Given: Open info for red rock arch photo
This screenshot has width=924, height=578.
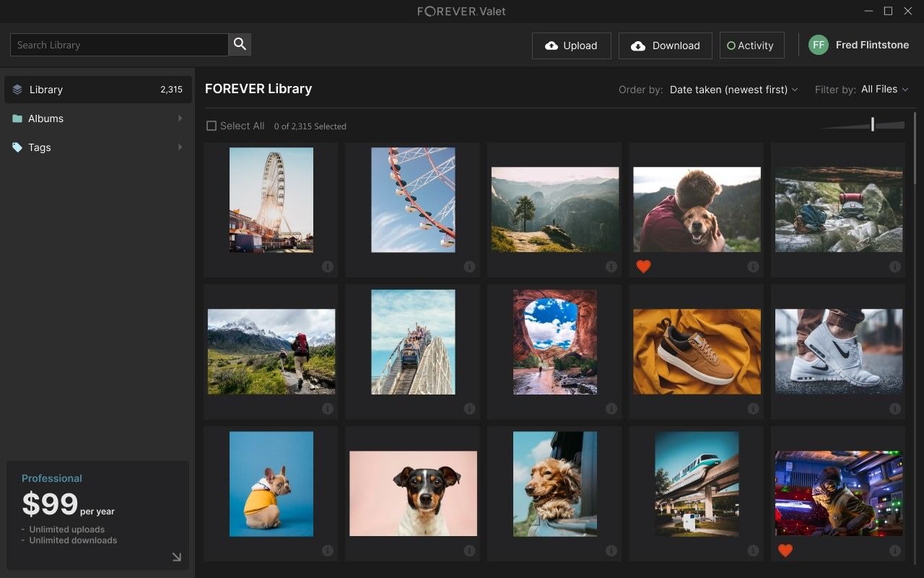Looking at the screenshot, I should (611, 408).
